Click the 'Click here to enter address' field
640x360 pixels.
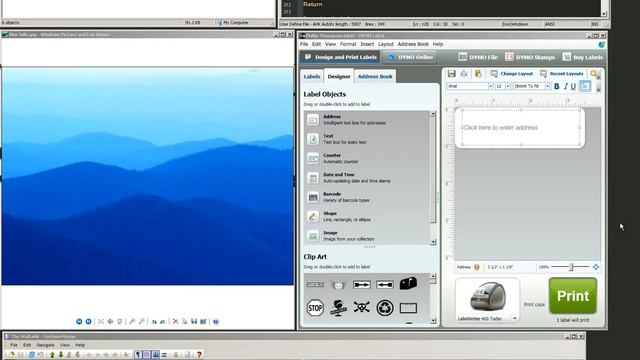click(521, 127)
